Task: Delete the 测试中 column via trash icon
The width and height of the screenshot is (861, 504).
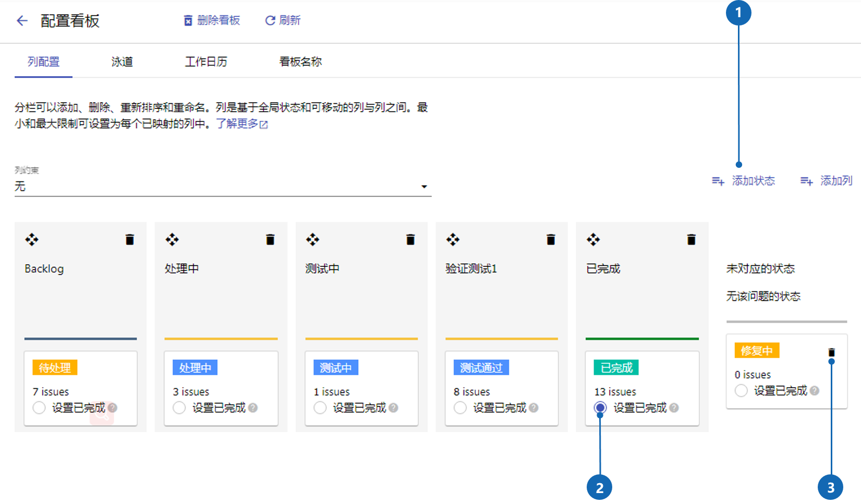Action: 410,240
